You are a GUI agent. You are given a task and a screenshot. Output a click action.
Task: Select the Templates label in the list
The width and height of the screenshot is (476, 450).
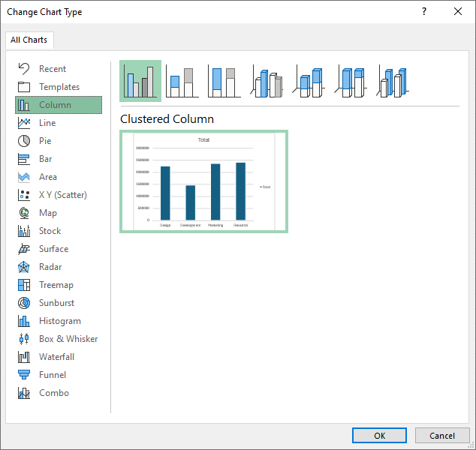(59, 87)
